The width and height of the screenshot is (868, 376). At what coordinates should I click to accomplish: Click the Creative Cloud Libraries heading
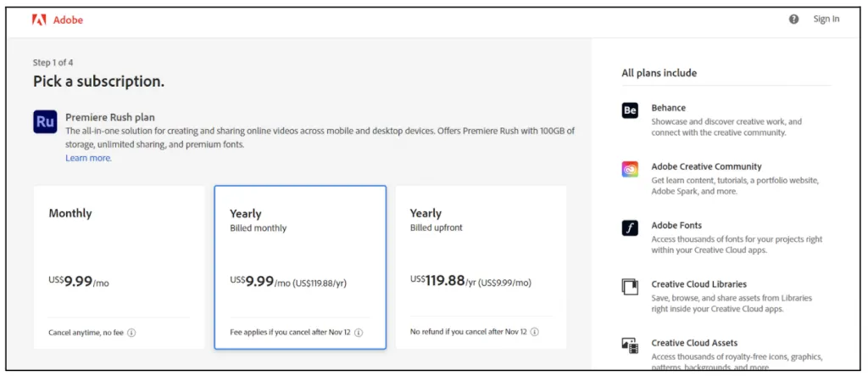click(x=699, y=283)
